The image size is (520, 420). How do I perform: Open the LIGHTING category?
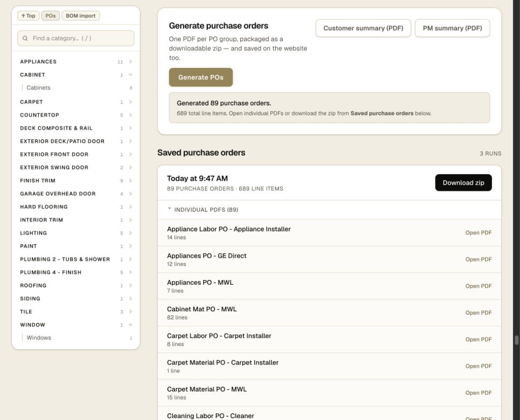[x=75, y=233]
